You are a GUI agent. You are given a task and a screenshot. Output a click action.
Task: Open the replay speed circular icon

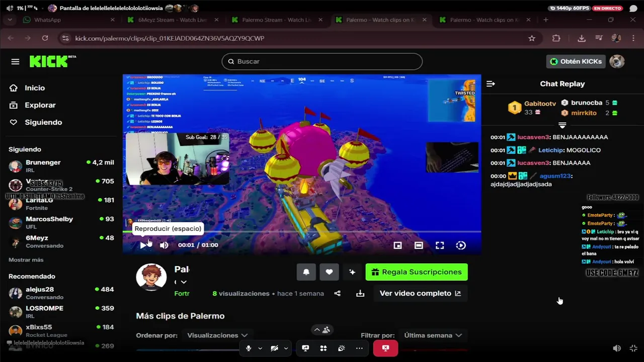(x=461, y=245)
